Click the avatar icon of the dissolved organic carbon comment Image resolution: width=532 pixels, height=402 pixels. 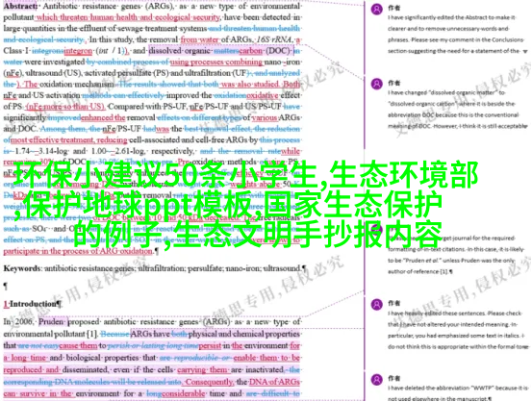pos(376,84)
